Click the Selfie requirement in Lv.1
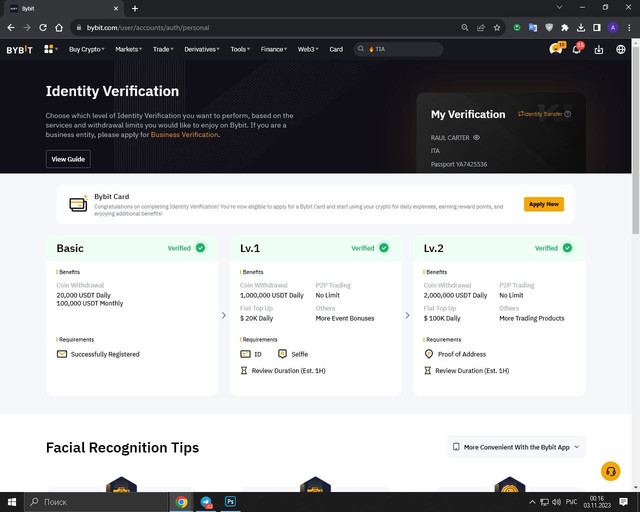The image size is (640, 512). 293,354
